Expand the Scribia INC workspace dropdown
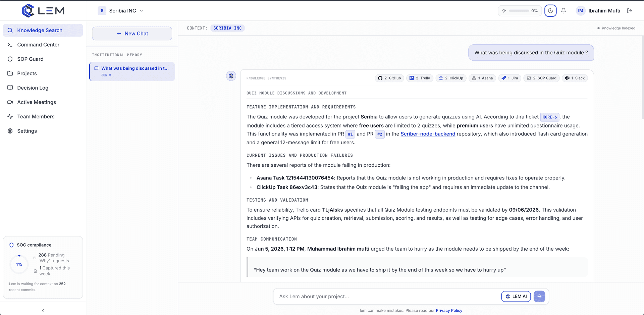The width and height of the screenshot is (644, 315). point(121,11)
